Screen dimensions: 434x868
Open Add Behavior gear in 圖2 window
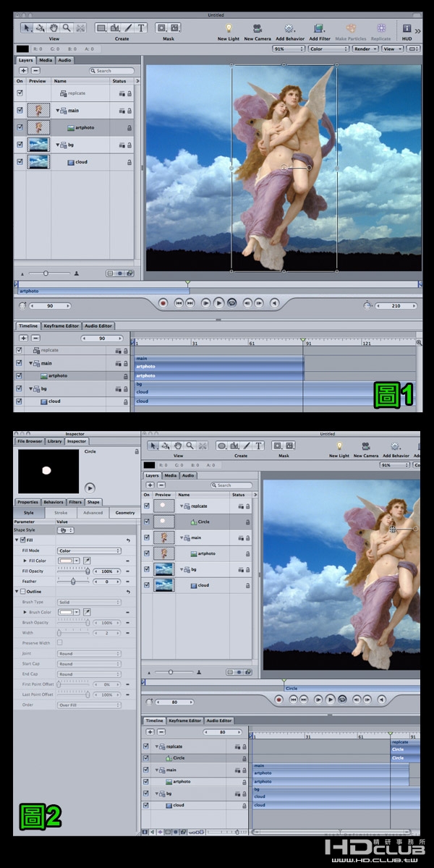(396, 446)
